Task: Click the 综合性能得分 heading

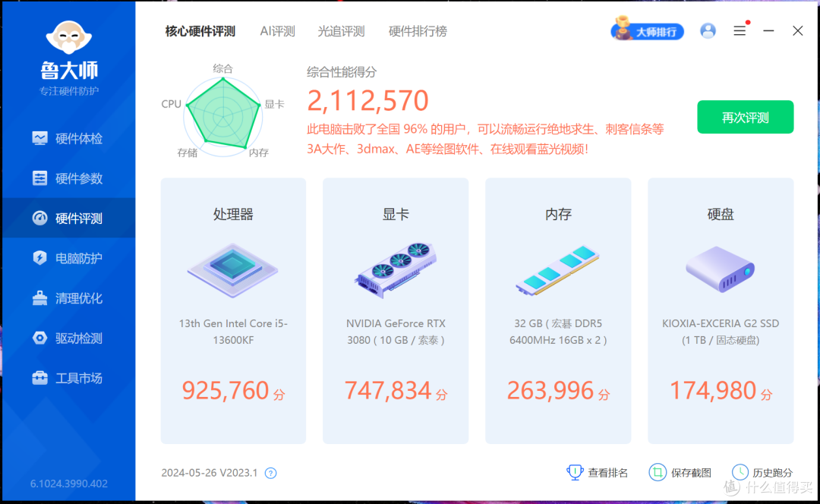Action: 342,72
